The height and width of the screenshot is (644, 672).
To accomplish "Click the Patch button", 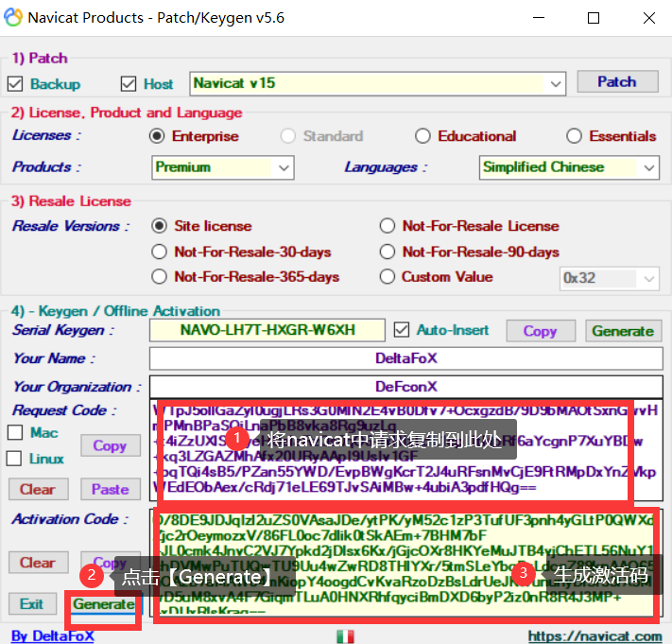I will click(x=617, y=81).
